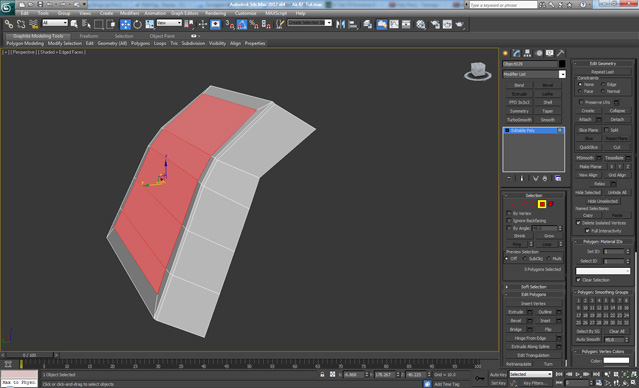
Task: Click the Unlink Selection tool
Action: (x=21, y=24)
